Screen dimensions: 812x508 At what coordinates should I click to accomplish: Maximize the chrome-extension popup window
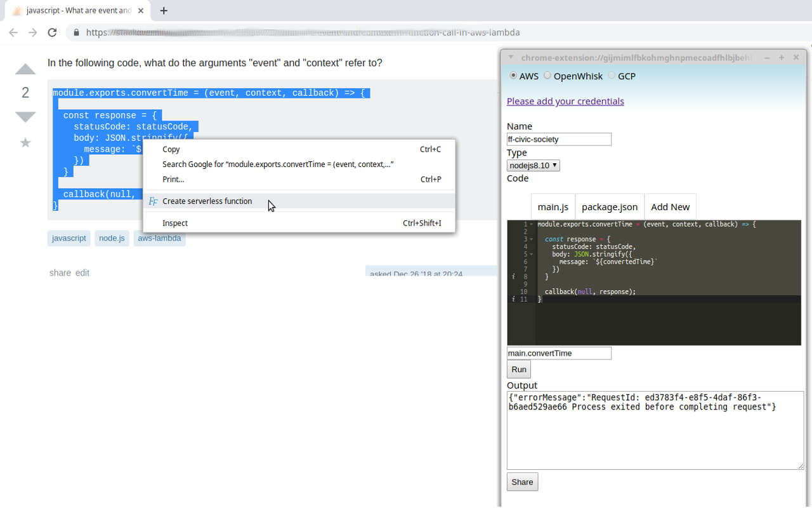782,58
